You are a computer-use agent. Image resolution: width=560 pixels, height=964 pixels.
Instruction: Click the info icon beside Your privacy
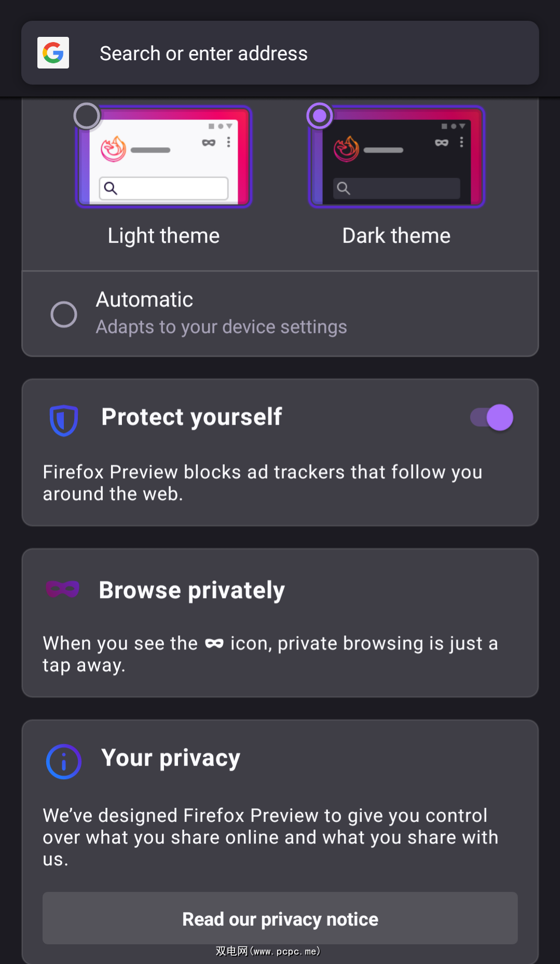coord(64,762)
